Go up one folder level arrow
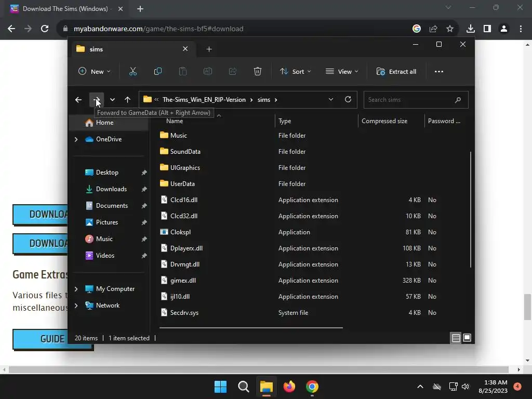The height and width of the screenshot is (399, 532). coord(128,100)
